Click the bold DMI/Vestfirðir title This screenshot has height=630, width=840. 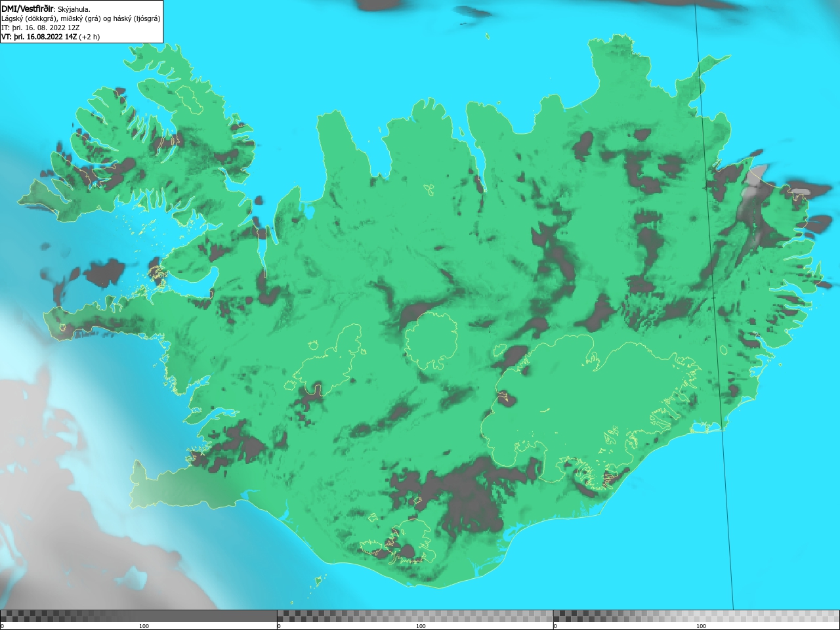click(x=28, y=9)
